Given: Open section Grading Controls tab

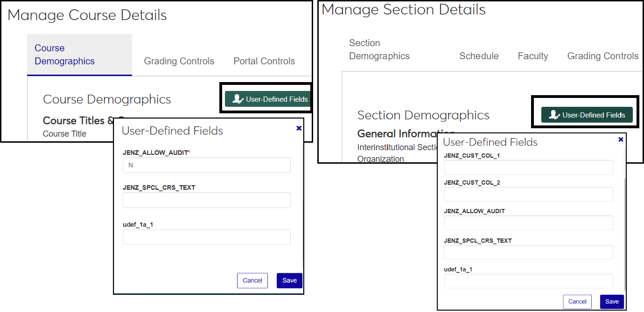Looking at the screenshot, I should tap(602, 56).
